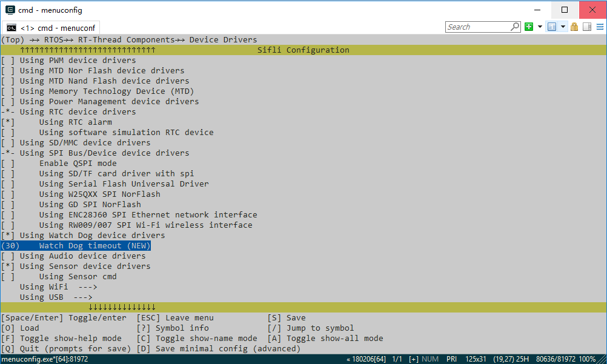Toggle the Using RTC alarm checkbox
This screenshot has height=364, width=607.
click(x=8, y=122)
